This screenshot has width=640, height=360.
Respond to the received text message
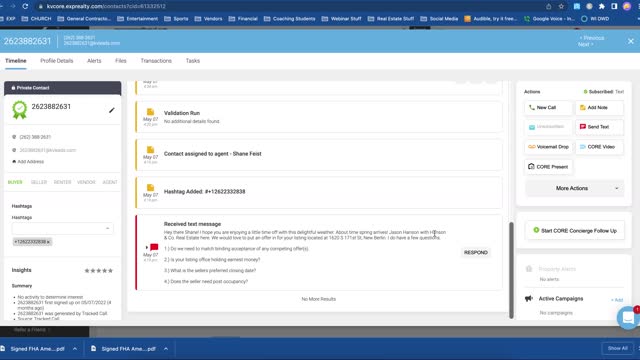click(x=476, y=253)
